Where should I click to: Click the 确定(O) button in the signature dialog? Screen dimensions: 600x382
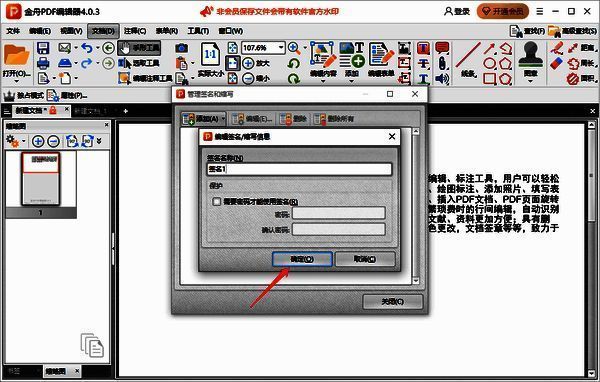(x=302, y=259)
